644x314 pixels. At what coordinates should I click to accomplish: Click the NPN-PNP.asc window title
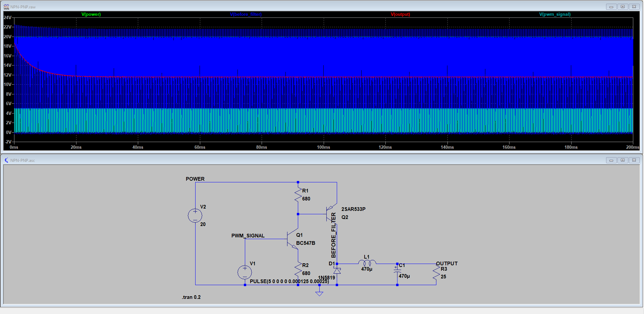coord(22,161)
